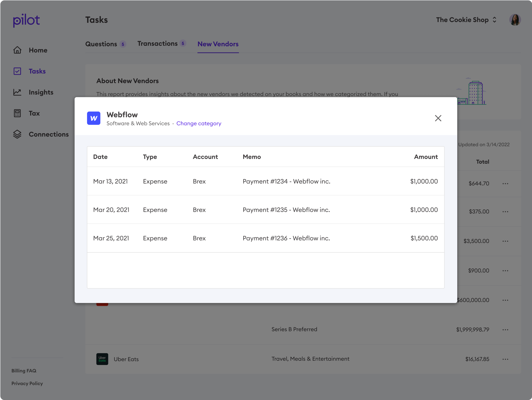Click the Memo column header
Image resolution: width=532 pixels, height=400 pixels.
(252, 157)
